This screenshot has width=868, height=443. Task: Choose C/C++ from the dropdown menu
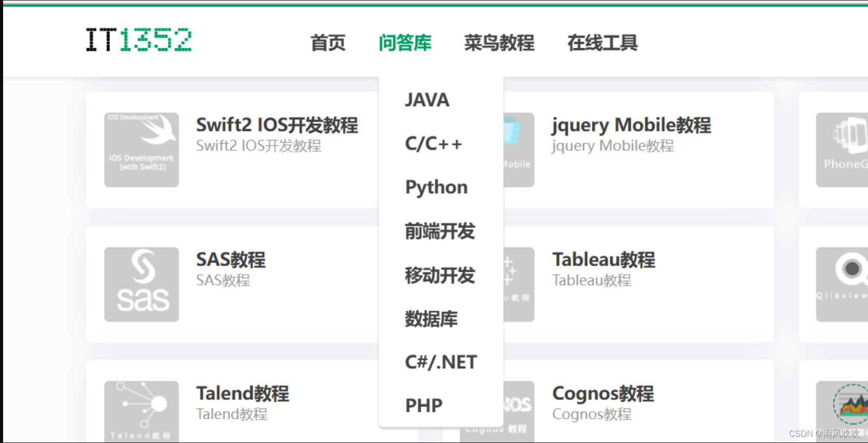click(x=433, y=144)
